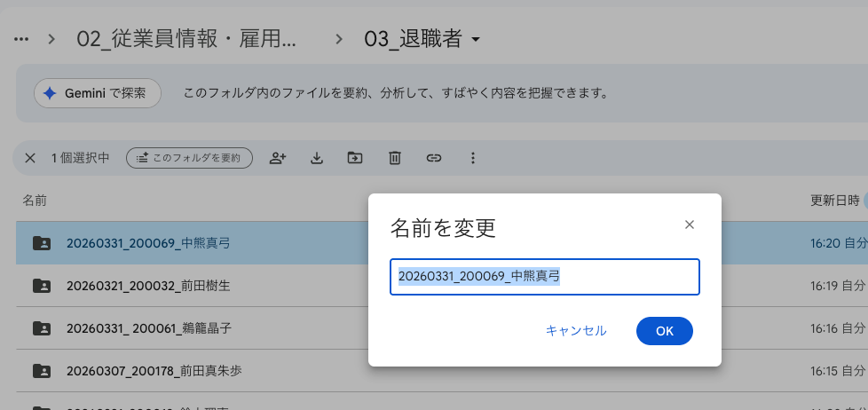Screen dimensions: 868x410
Task: Click shared folder icon of 中熊真弓 row
Action: click(42, 243)
